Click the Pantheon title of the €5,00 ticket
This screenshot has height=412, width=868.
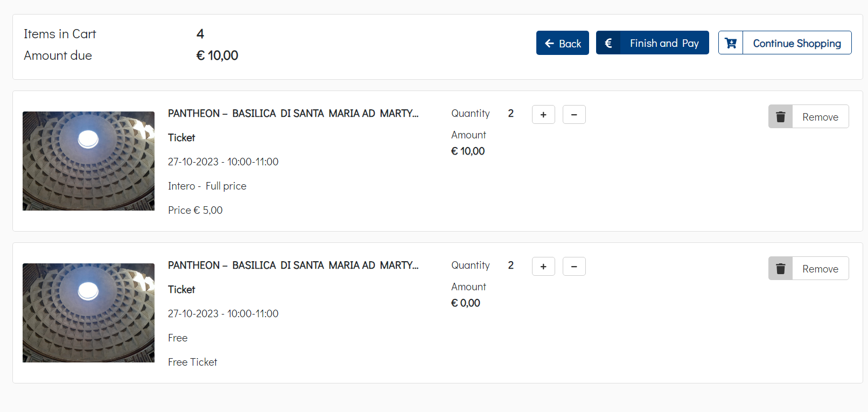click(293, 114)
